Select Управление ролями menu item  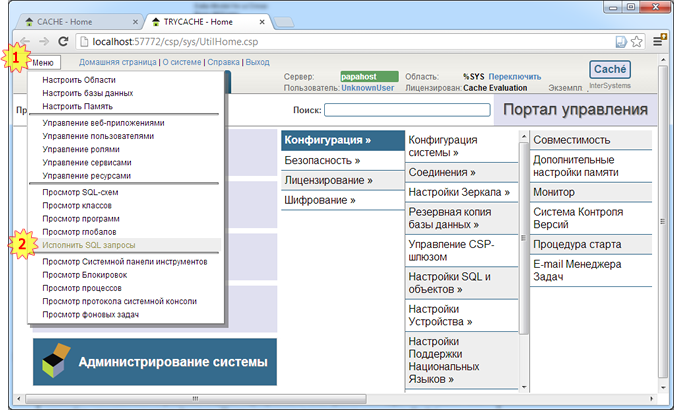(x=81, y=150)
